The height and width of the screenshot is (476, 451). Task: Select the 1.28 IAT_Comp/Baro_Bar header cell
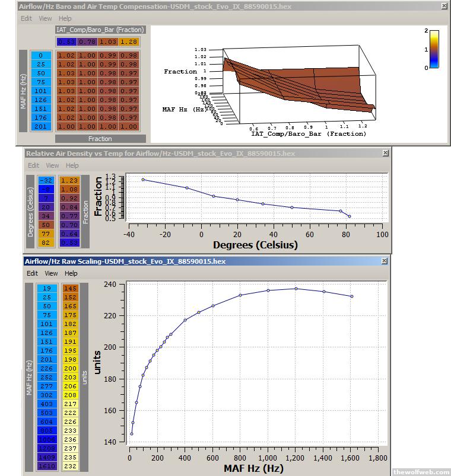click(129, 41)
